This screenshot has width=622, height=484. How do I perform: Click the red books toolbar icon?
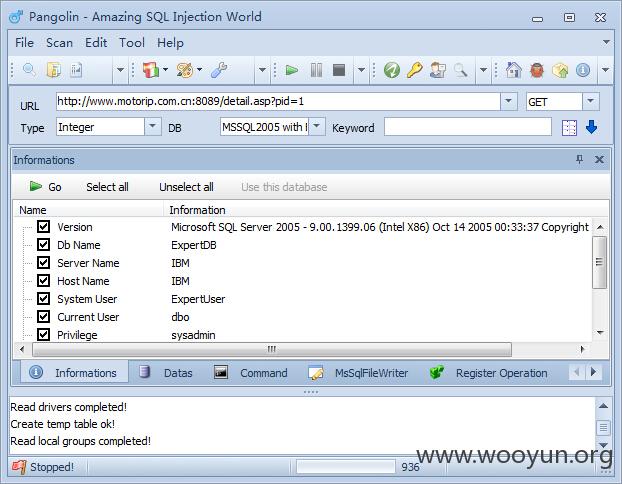point(151,70)
